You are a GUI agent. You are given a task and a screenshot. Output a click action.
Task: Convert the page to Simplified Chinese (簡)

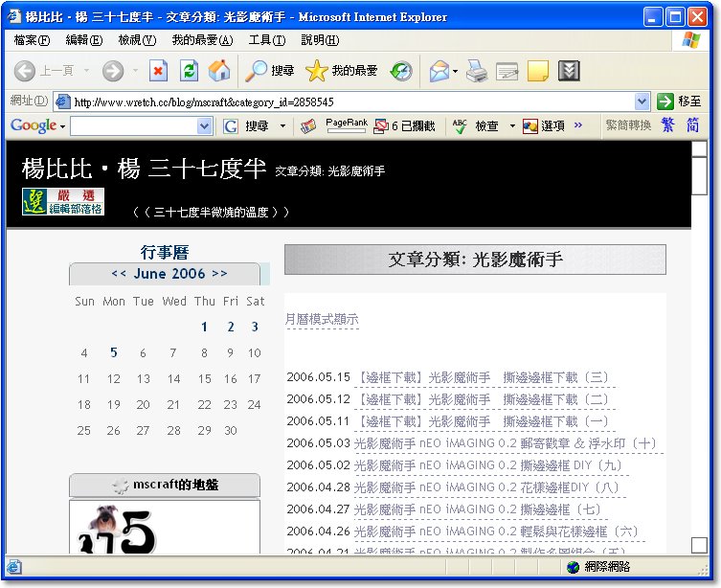click(692, 125)
